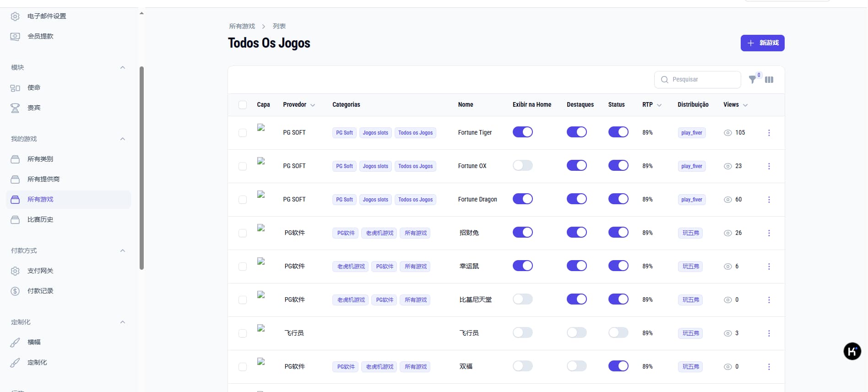This screenshot has height=392, width=868.
Task: Disable the Status toggle for Fortune Tiger
Action: [618, 132]
